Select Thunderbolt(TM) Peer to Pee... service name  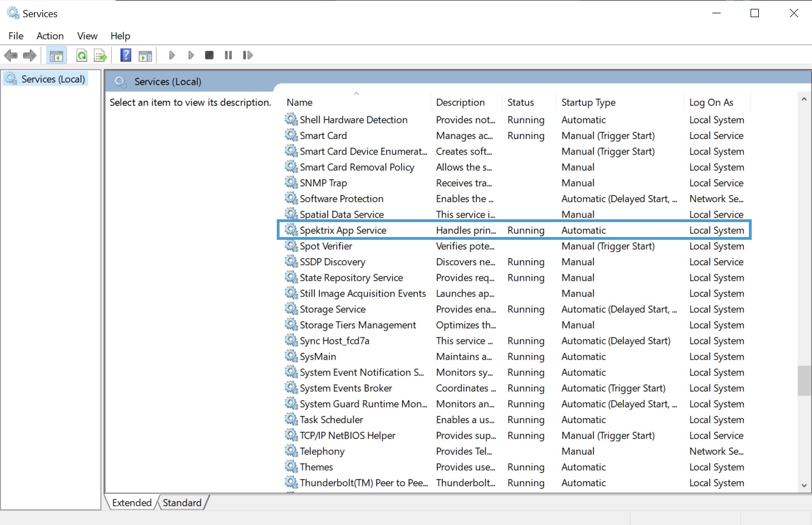pyautogui.click(x=364, y=483)
